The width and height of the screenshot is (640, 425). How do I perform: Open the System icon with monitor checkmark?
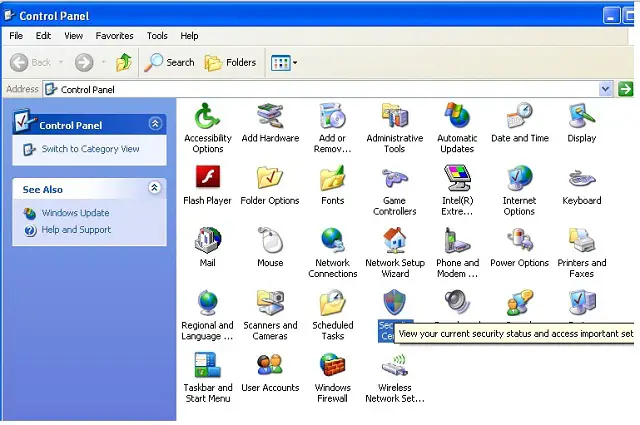pos(582,303)
